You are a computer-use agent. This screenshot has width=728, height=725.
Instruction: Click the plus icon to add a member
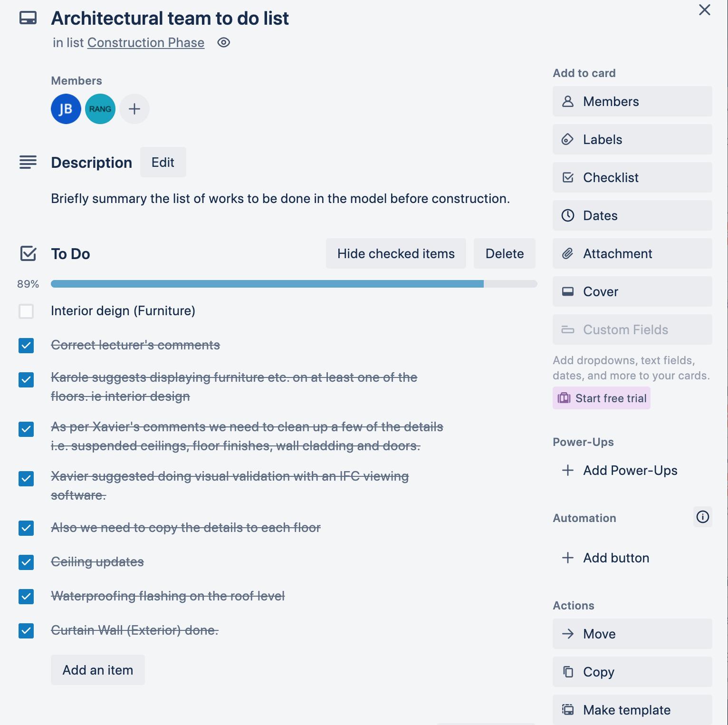tap(134, 109)
